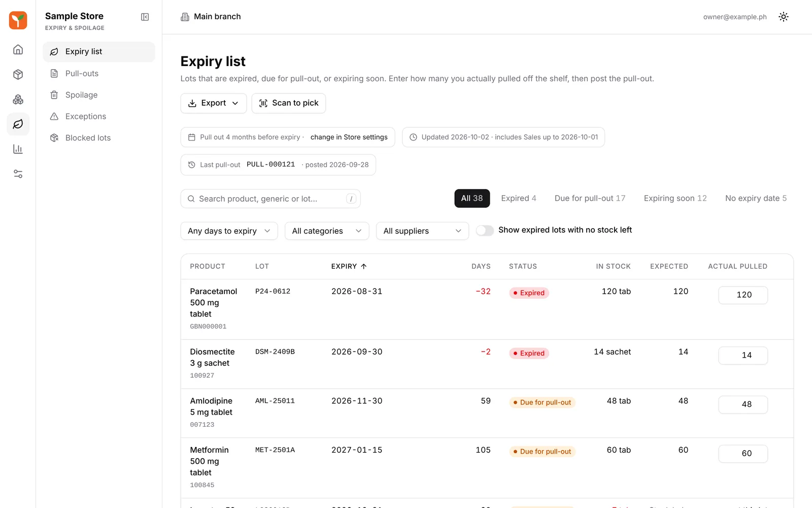
Task: Toggle Show expired lots with no stock left
Action: 485,230
